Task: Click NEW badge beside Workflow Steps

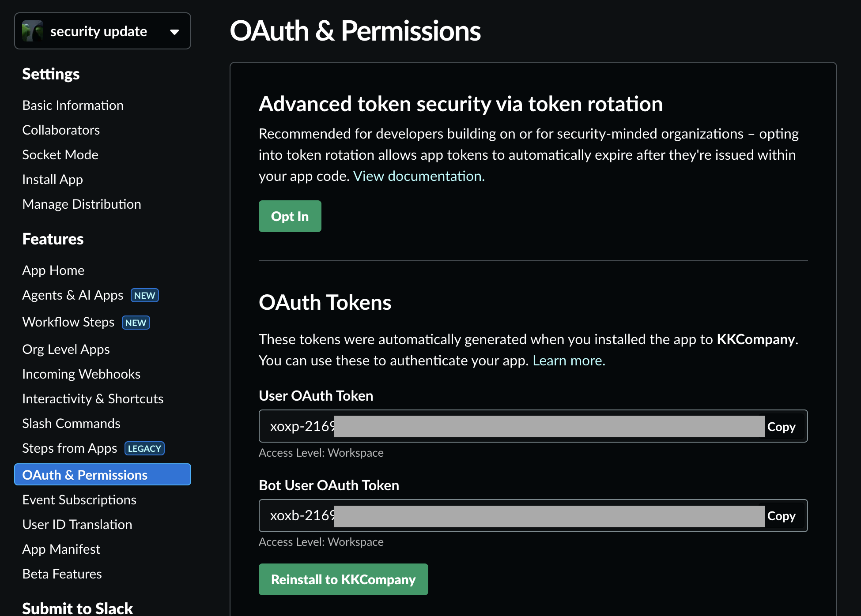Action: pos(136,323)
